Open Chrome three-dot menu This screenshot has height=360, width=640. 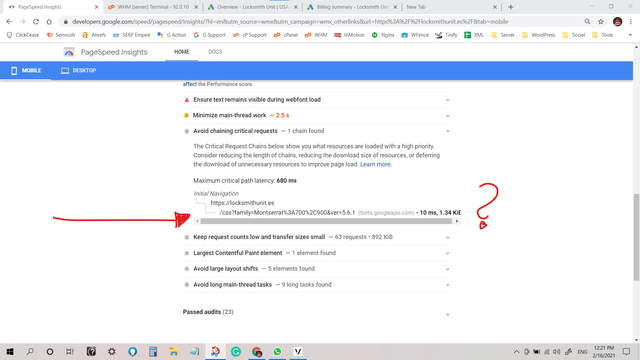pos(631,22)
